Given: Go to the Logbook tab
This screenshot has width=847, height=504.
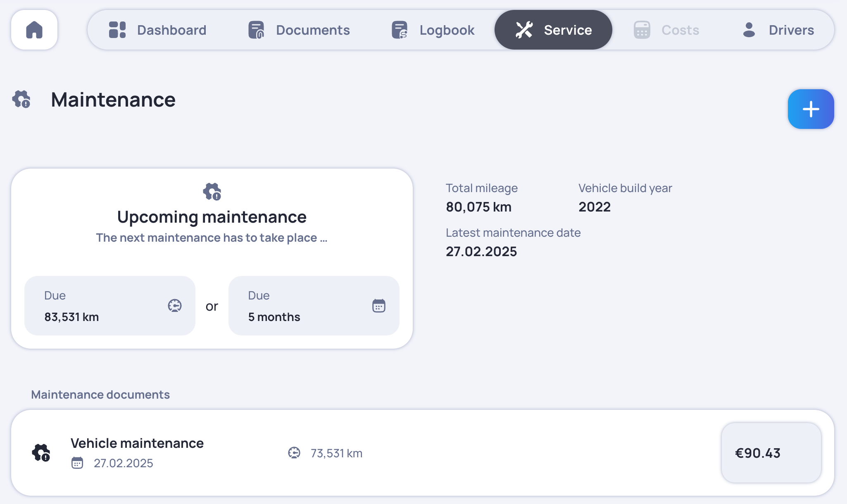Looking at the screenshot, I should [x=447, y=30].
